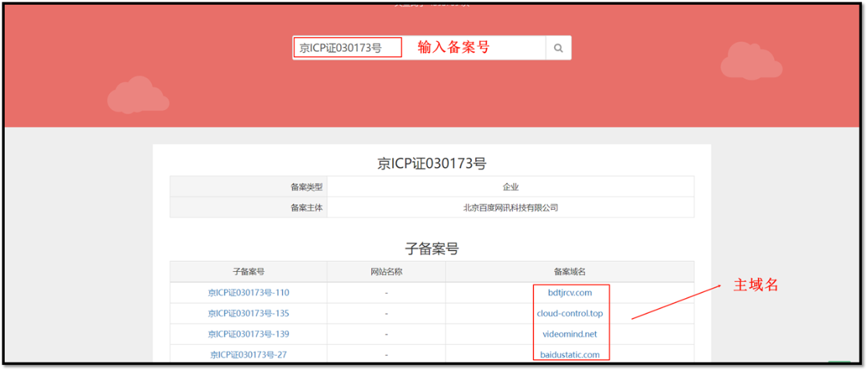Open the baidustatic.com domain link

(570, 355)
